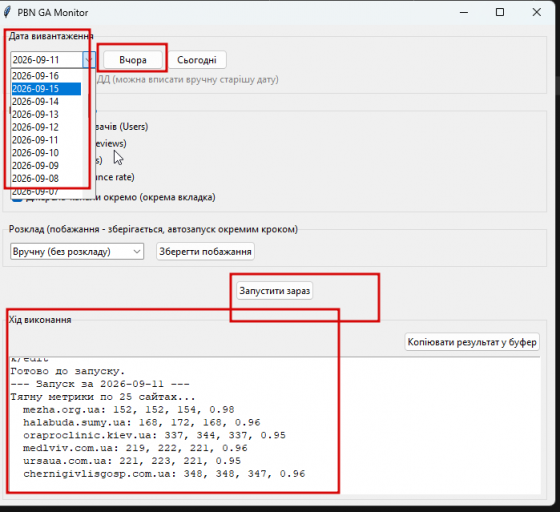Select 2026-09-16 from the date list
Image resolution: width=560 pixels, height=512 pixels.
[46, 76]
